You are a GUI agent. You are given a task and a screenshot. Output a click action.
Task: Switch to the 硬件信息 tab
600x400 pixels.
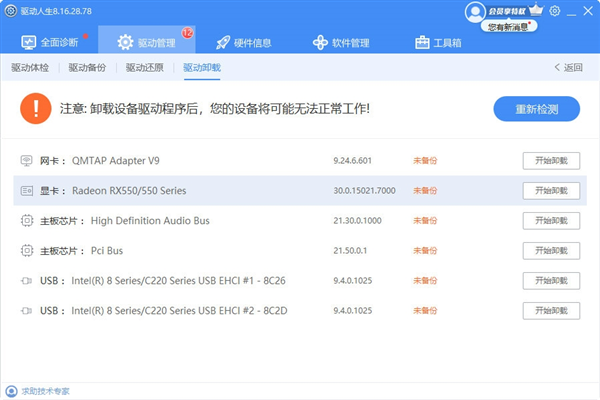pyautogui.click(x=243, y=42)
